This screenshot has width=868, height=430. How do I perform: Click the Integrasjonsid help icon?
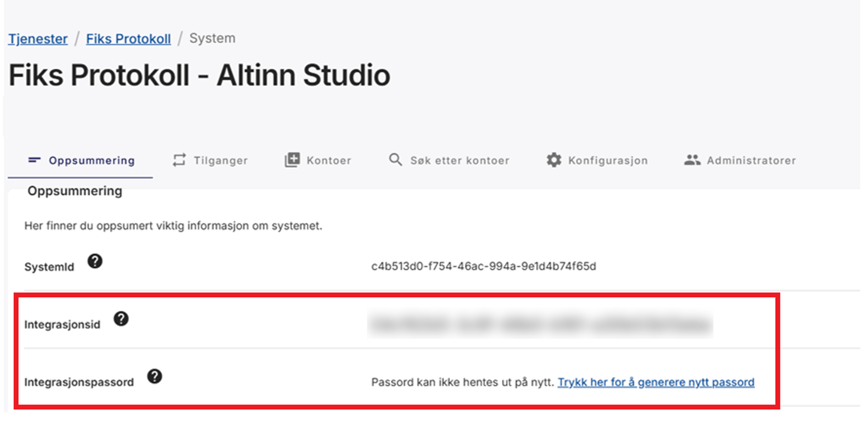121,319
